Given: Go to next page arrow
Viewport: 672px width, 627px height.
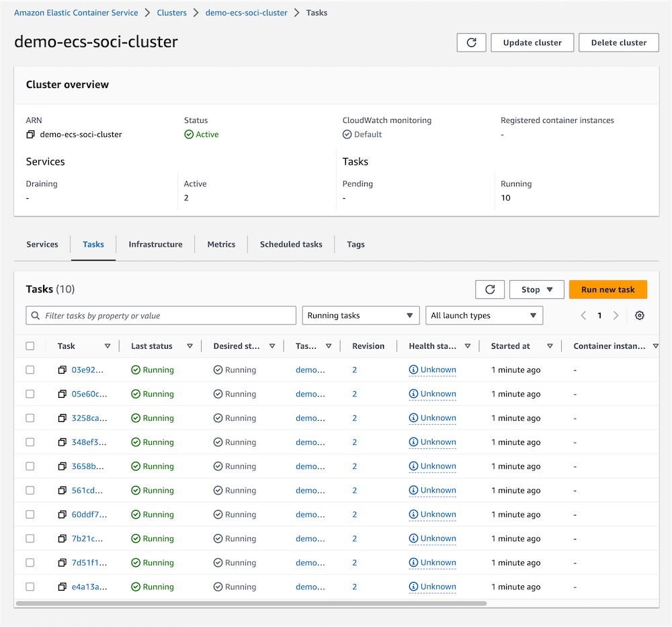Looking at the screenshot, I should (616, 315).
